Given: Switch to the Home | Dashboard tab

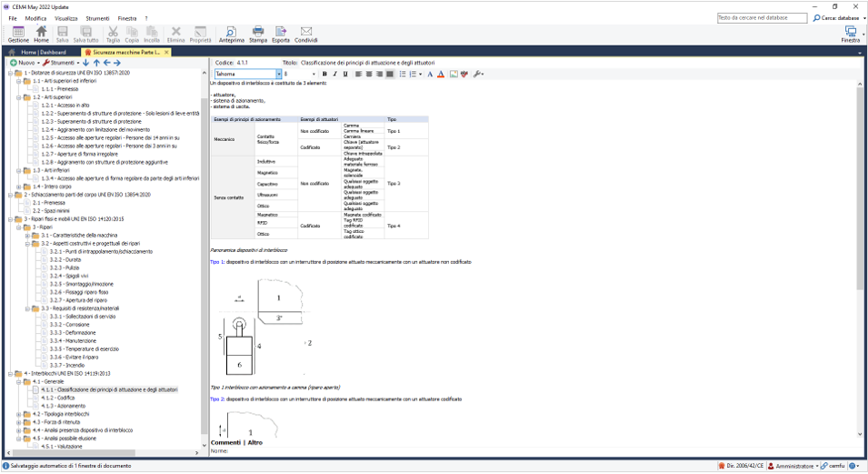Looking at the screenshot, I should [x=45, y=52].
